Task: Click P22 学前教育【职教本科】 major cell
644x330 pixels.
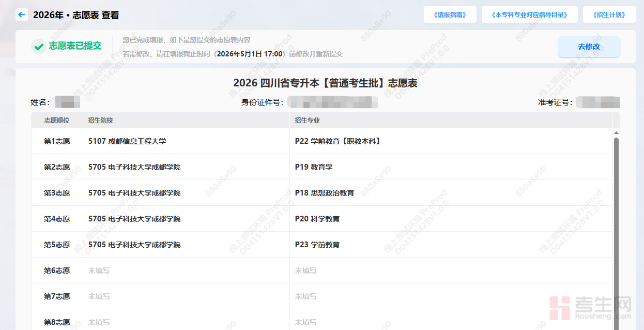Action: pyautogui.click(x=338, y=141)
